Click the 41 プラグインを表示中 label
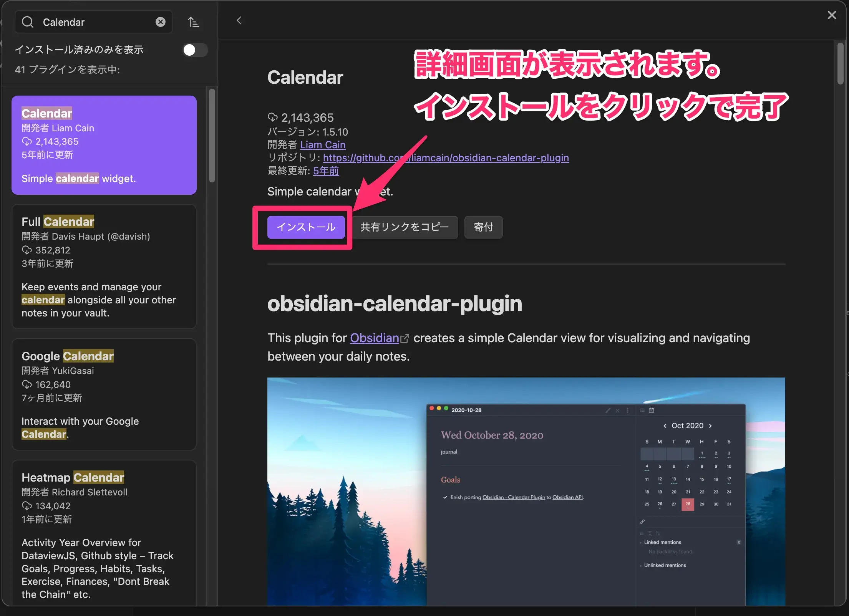 click(67, 70)
